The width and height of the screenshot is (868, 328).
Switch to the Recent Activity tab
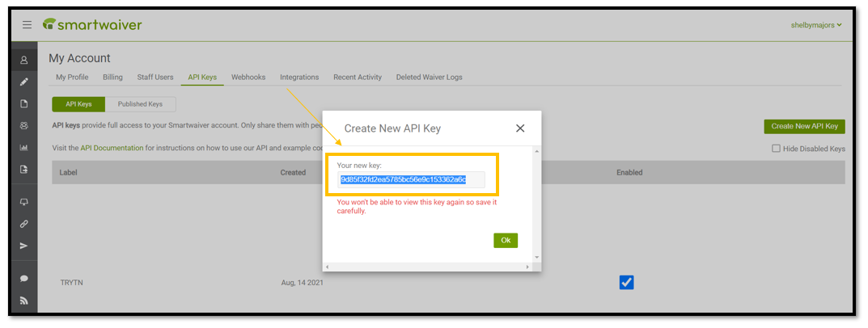click(357, 77)
